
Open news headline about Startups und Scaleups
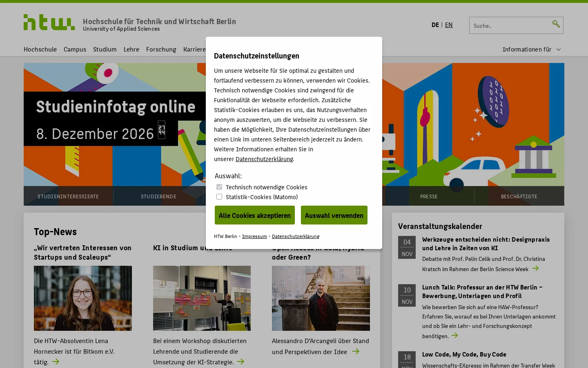click(x=82, y=252)
